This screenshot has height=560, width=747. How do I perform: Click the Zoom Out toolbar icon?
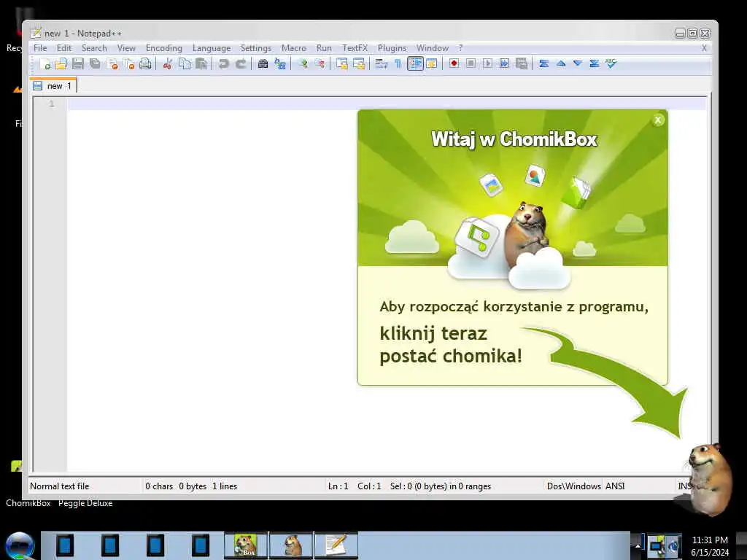pos(320,63)
